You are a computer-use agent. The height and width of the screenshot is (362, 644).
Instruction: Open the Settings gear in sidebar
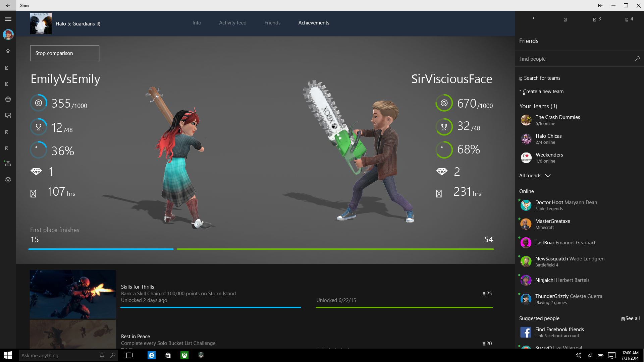[8, 180]
